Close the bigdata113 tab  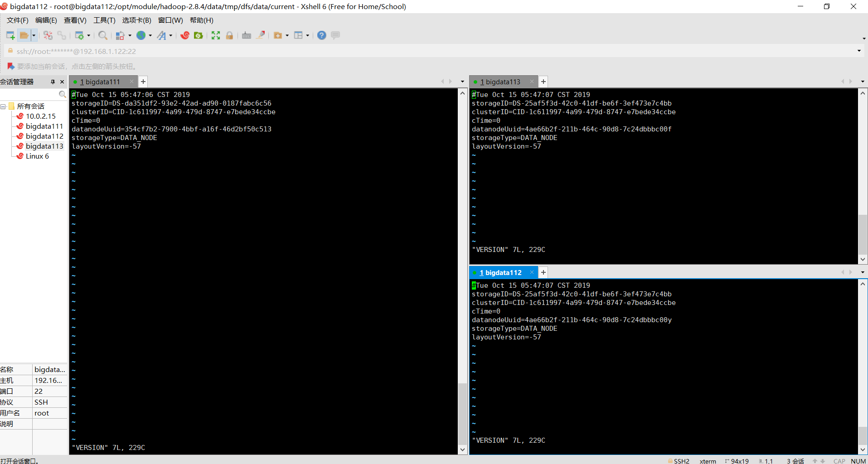coord(532,82)
